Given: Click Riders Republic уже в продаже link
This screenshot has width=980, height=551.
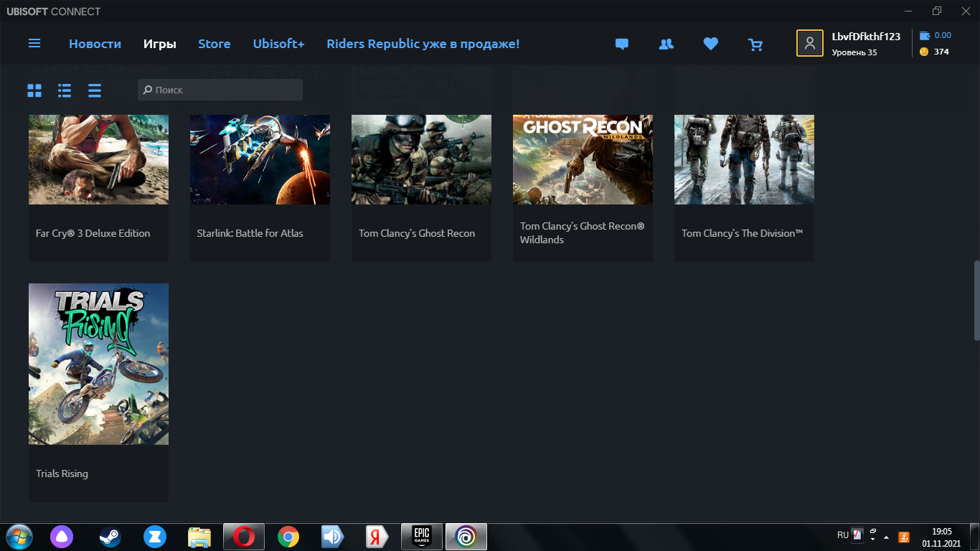Looking at the screenshot, I should tap(423, 44).
